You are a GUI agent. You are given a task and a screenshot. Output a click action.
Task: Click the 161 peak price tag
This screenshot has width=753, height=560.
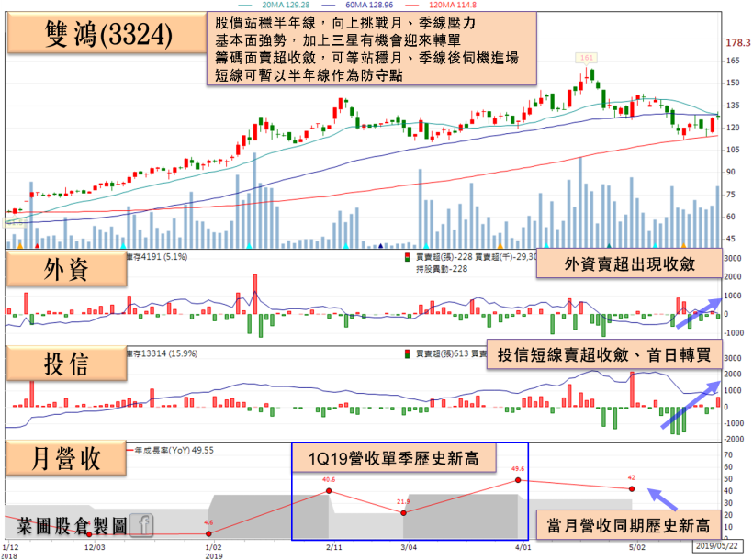586,57
